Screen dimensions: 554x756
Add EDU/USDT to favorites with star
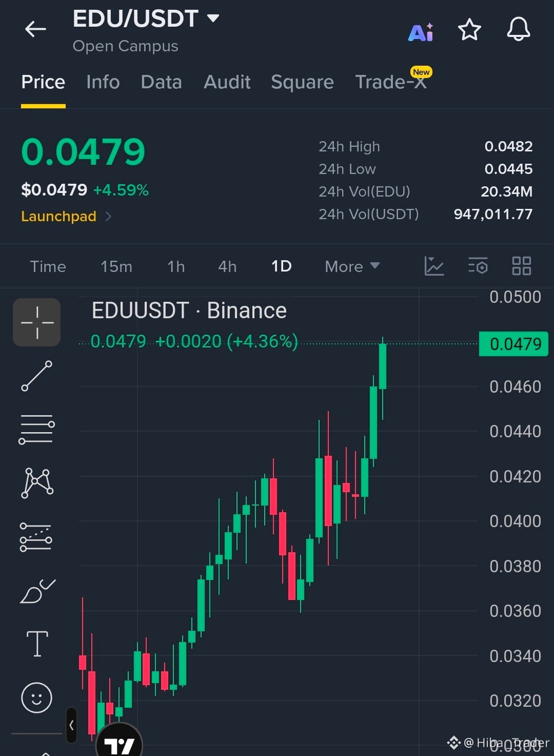point(469,30)
